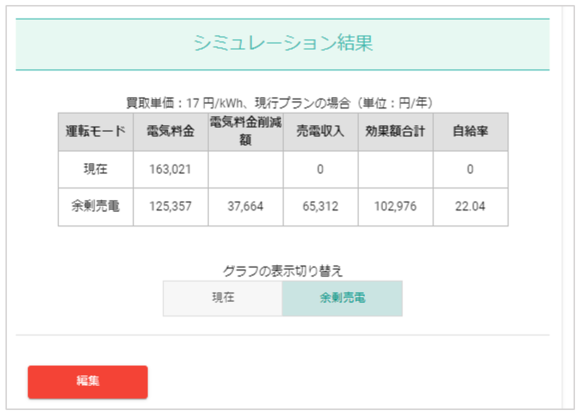
Task: Select the 運転モード column header
Action: click(96, 132)
